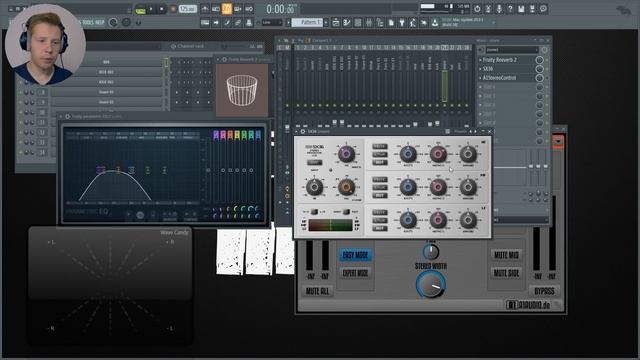Open the Playlist view from the toolbar

click(336, 23)
